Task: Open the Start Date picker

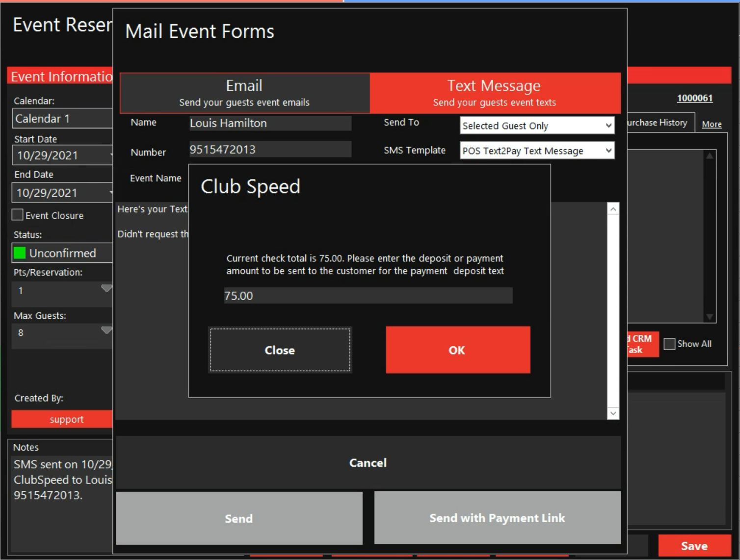Action: (62, 155)
